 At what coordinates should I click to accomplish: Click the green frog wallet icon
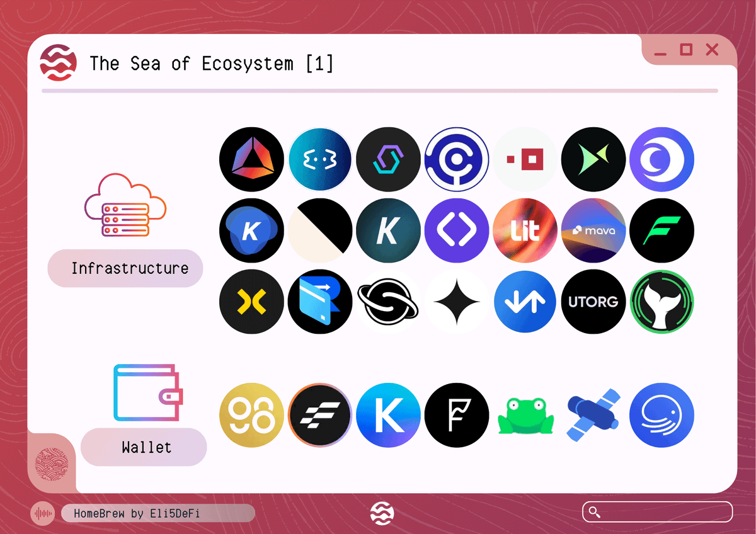point(525,416)
